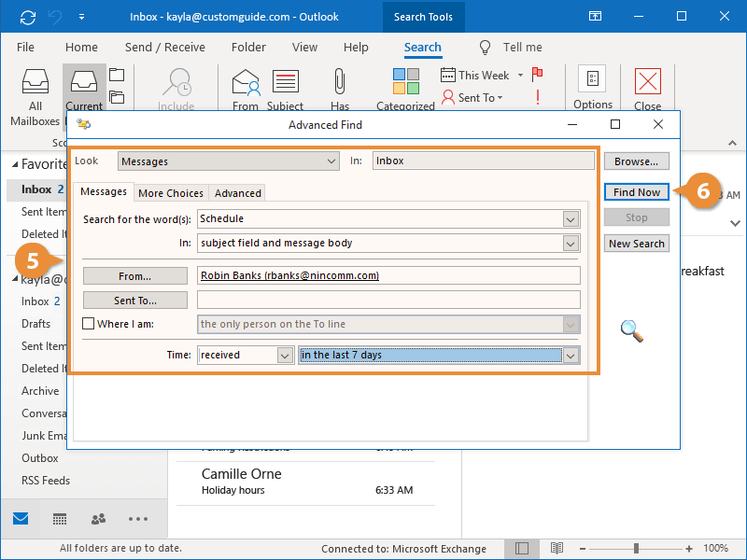Click the Current Folder small scope icon
This screenshot has width=747, height=560.
(x=117, y=75)
